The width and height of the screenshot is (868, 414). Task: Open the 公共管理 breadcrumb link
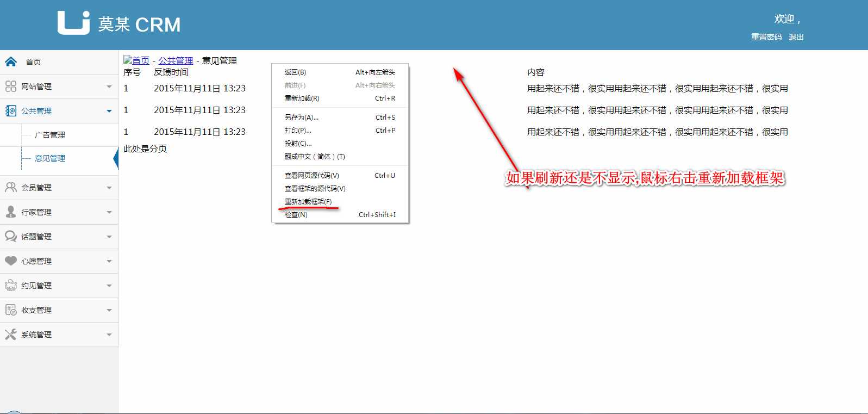pos(176,60)
